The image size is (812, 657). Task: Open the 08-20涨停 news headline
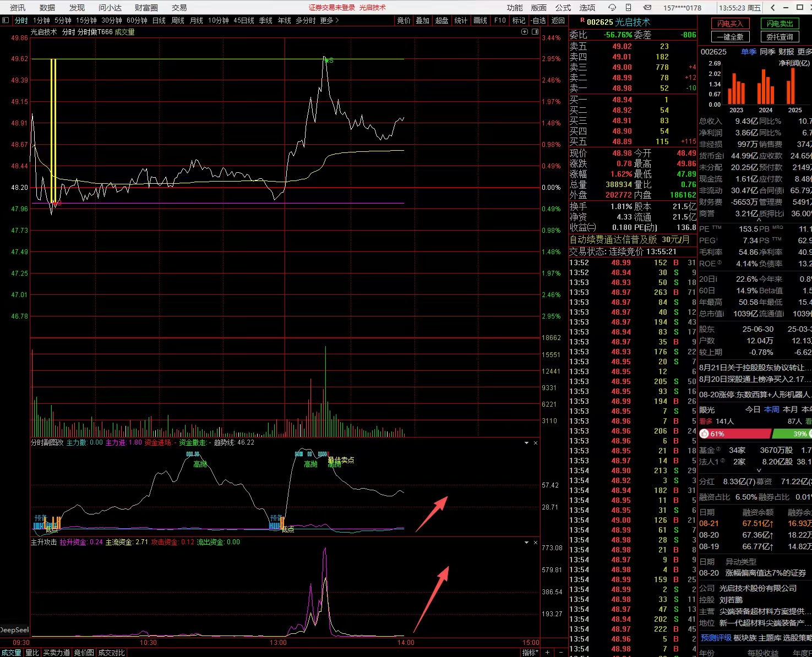tap(755, 395)
